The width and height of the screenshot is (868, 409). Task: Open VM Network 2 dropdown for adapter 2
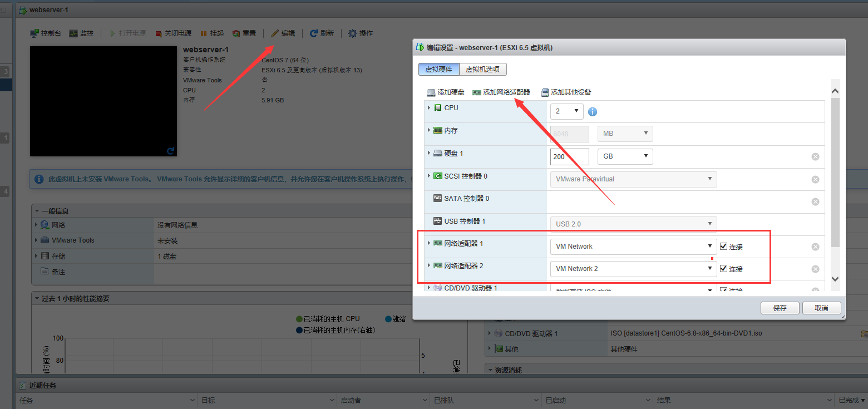click(x=634, y=269)
